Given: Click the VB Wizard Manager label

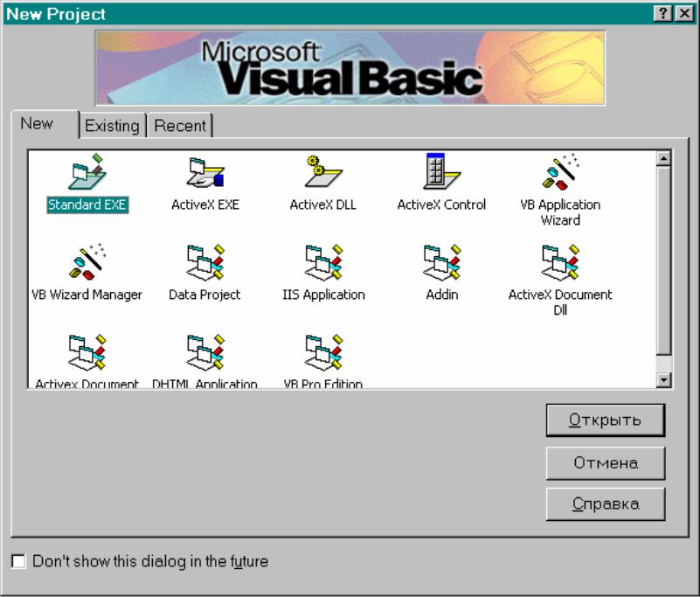Looking at the screenshot, I should click(x=87, y=295).
